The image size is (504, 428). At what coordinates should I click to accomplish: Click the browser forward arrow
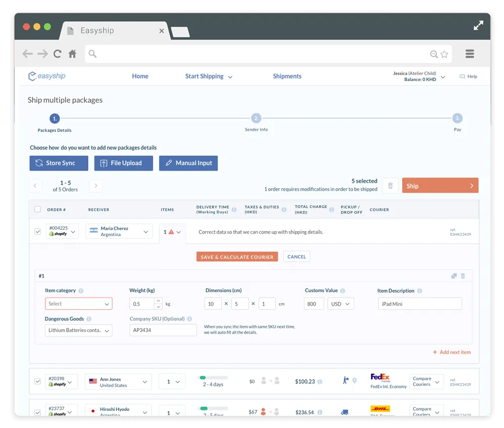(42, 53)
